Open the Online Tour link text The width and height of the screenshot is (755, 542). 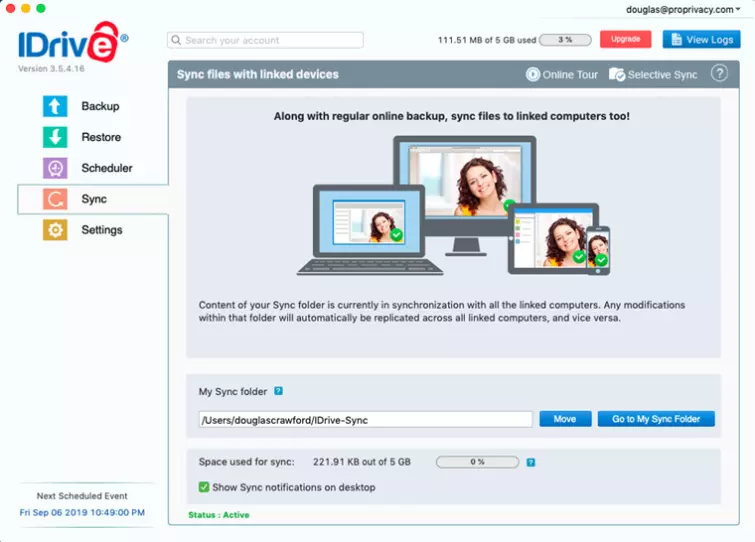tap(570, 75)
